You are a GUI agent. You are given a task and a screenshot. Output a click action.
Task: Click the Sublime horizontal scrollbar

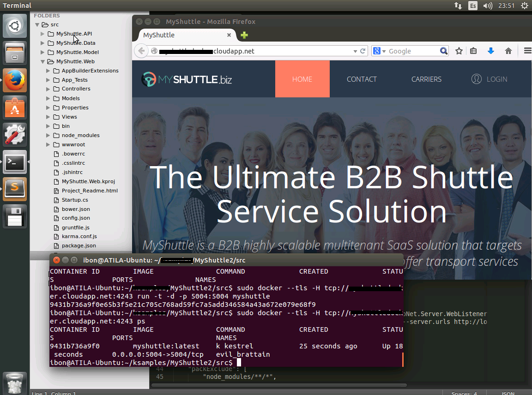pos(279,385)
